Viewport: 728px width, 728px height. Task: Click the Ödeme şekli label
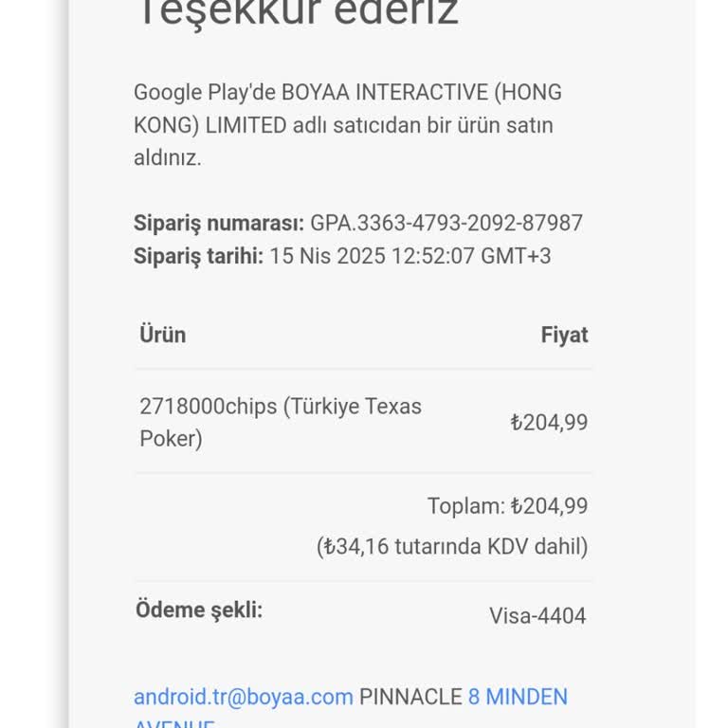199,610
